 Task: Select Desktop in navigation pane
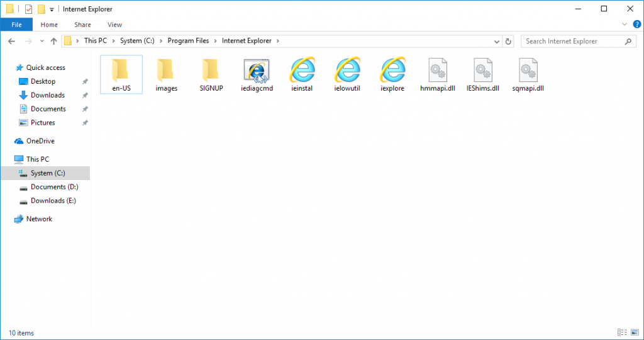click(x=43, y=81)
